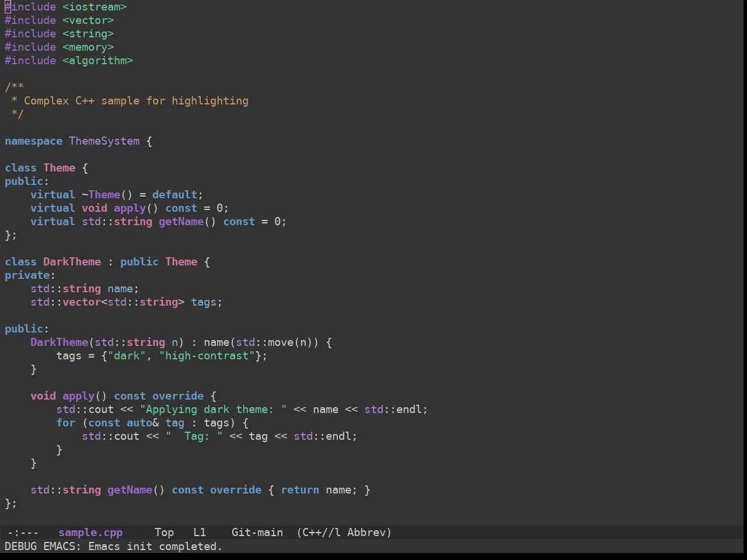Click the 'ThemeSystem' namespace name
This screenshot has height=560, width=747.
point(104,141)
